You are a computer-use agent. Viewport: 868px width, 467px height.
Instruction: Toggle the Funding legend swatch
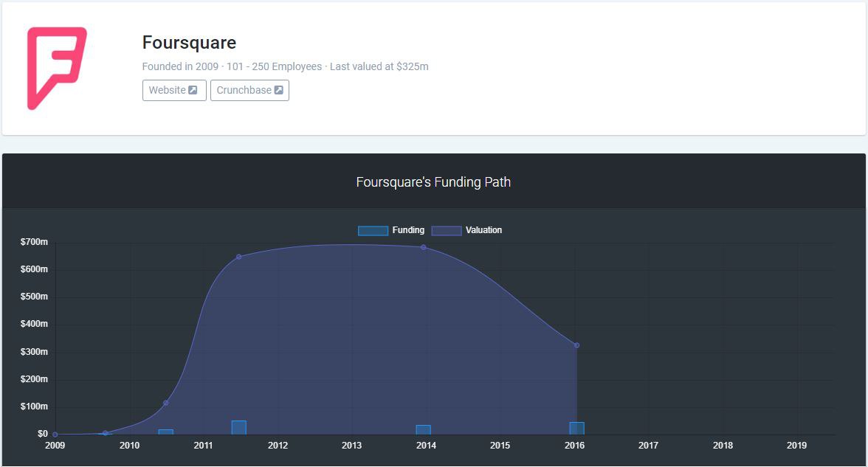(x=373, y=231)
